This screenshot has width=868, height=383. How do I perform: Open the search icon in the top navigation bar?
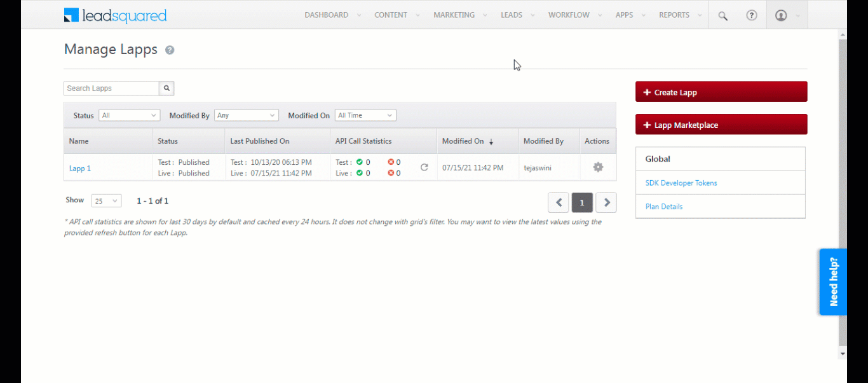click(722, 15)
